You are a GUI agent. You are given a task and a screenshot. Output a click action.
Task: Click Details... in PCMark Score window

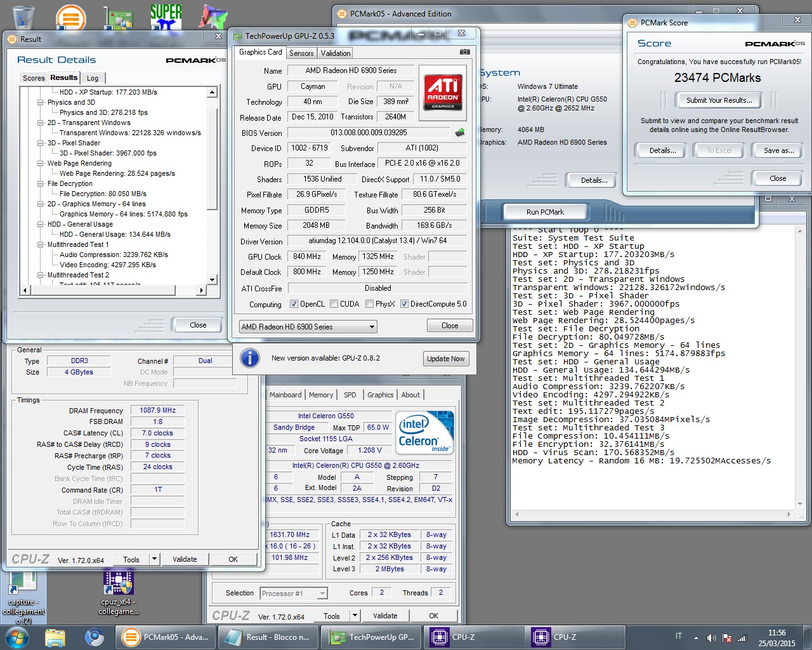coord(662,150)
